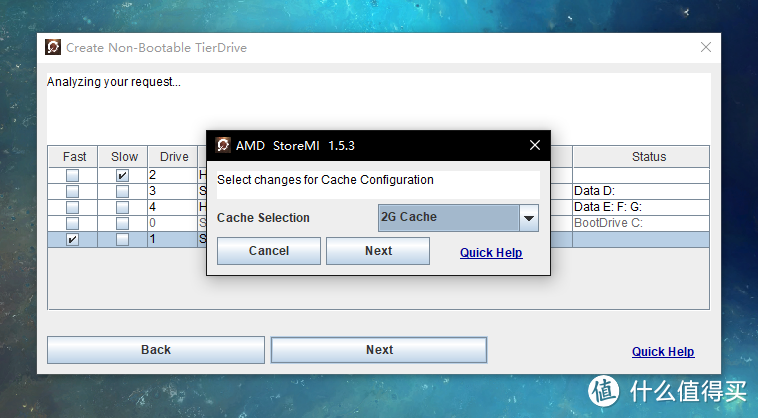The image size is (758, 418).
Task: Click the Fast column header
Action: click(73, 157)
